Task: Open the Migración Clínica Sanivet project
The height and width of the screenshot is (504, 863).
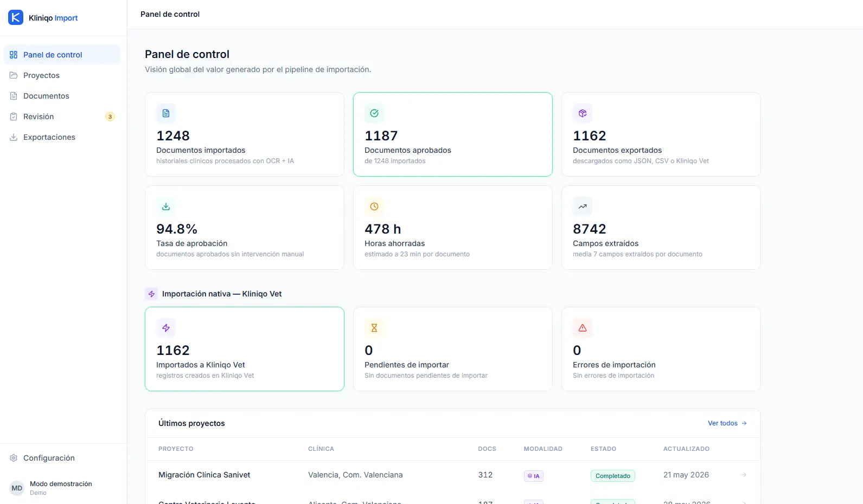Action: (204, 475)
